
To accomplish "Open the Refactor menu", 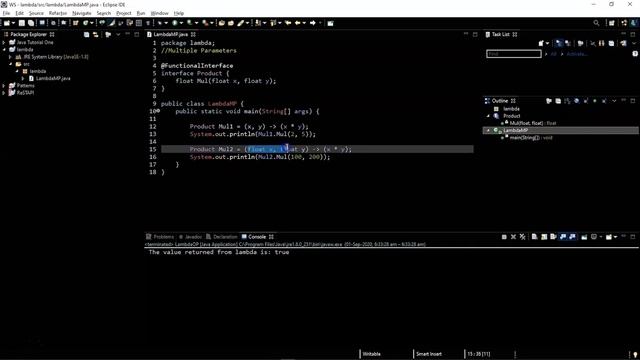I will (x=58, y=13).
